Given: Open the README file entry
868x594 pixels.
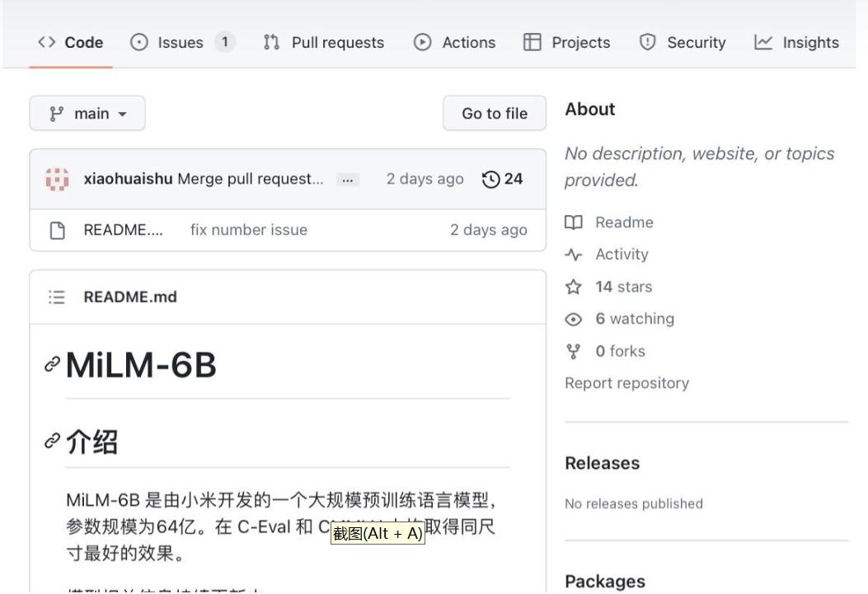Looking at the screenshot, I should (x=123, y=230).
